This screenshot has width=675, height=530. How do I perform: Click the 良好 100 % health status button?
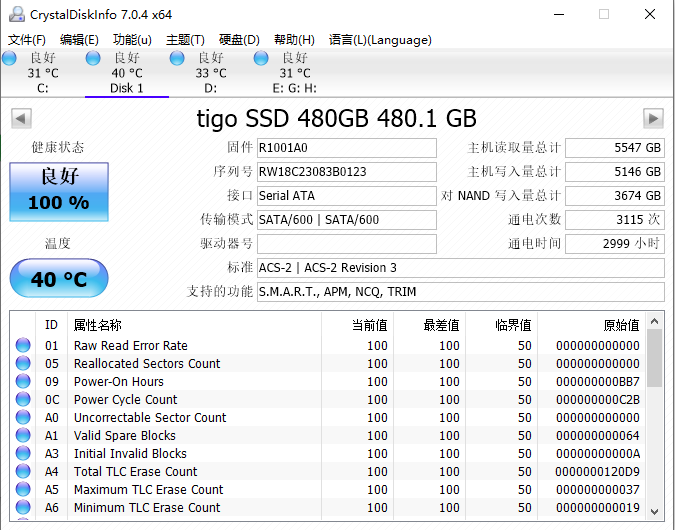[59, 192]
